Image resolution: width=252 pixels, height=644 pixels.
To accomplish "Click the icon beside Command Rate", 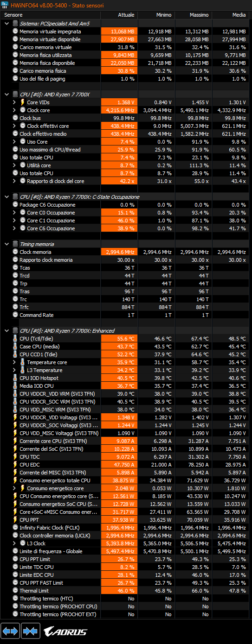I will (15, 315).
